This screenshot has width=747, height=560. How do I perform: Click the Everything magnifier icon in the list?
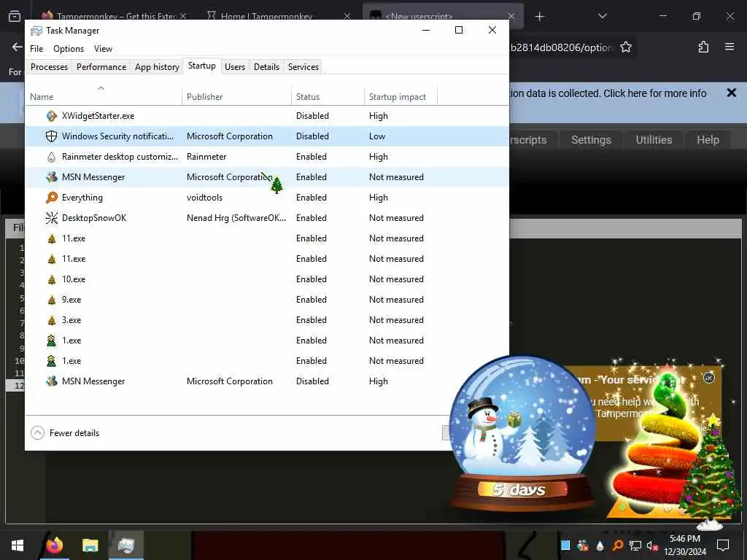[52, 198]
